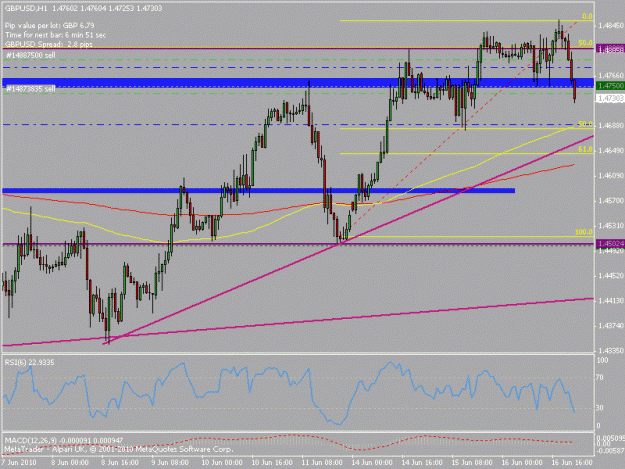The image size is (625, 469).
Task: Select the RSI scale value 70
Action: (x=600, y=377)
